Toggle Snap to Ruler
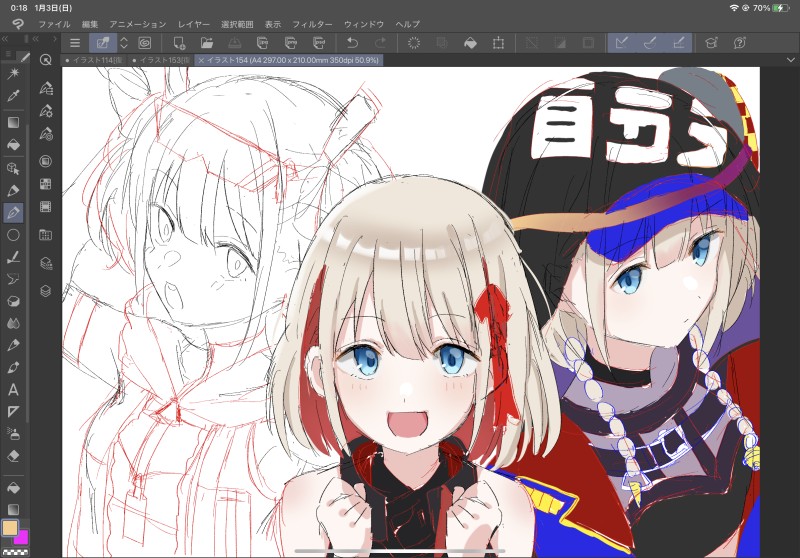Viewport: 800px width, 558px height. [621, 43]
